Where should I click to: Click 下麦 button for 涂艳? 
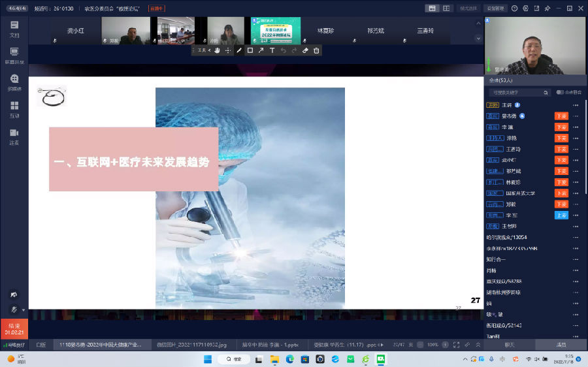coord(561,138)
